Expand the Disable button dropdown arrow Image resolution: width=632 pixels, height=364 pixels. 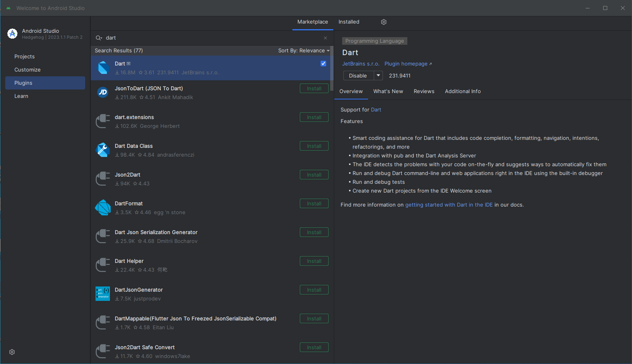[378, 76]
